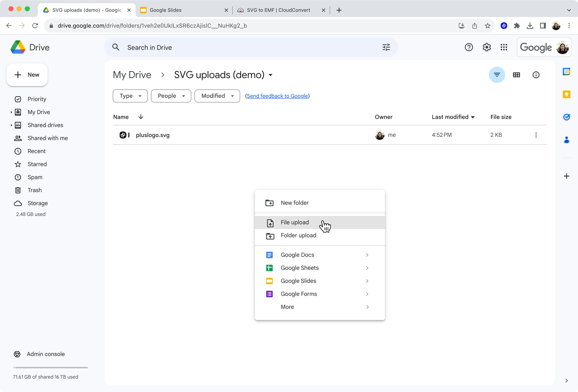Image resolution: width=578 pixels, height=392 pixels.
Task: Hide side panel chevron at bottom right
Action: [x=566, y=380]
